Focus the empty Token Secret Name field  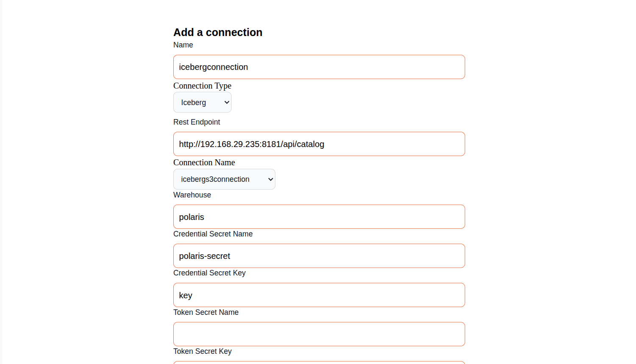[319, 334]
